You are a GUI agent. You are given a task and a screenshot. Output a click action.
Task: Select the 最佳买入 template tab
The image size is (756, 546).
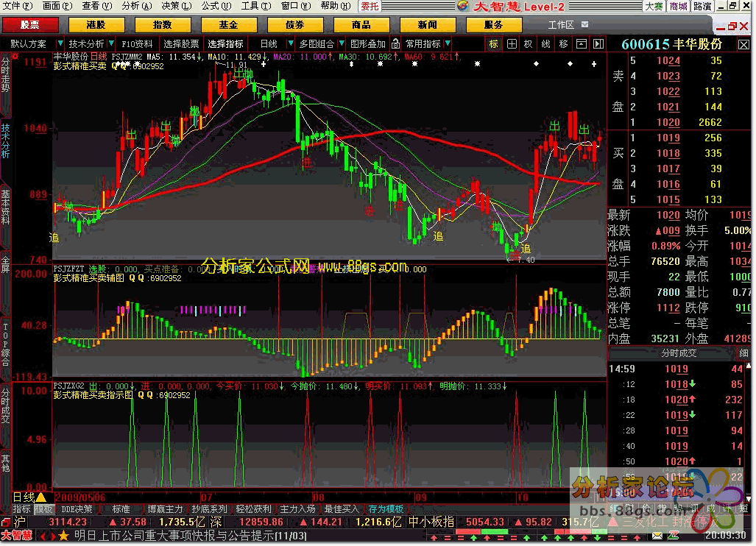[342, 509]
